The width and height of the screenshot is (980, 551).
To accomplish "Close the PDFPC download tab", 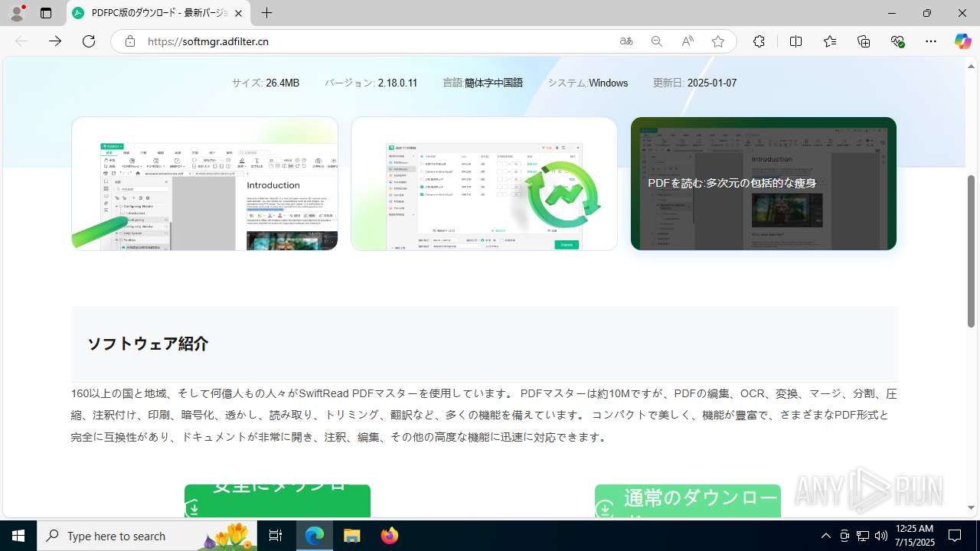I will click(x=239, y=13).
